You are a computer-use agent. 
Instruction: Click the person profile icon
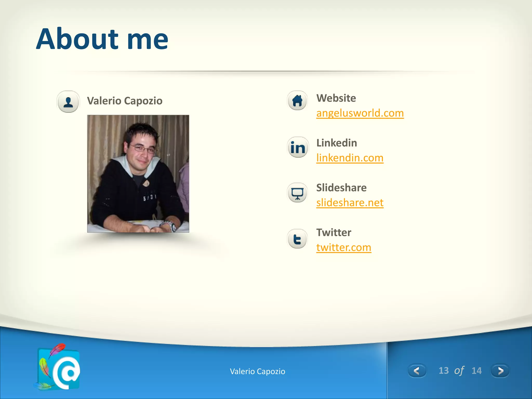pyautogui.click(x=68, y=102)
